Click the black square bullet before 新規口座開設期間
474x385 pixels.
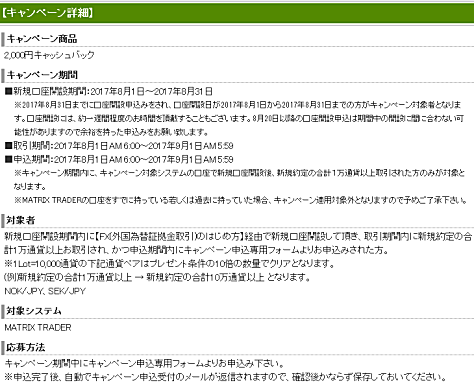click(9, 91)
